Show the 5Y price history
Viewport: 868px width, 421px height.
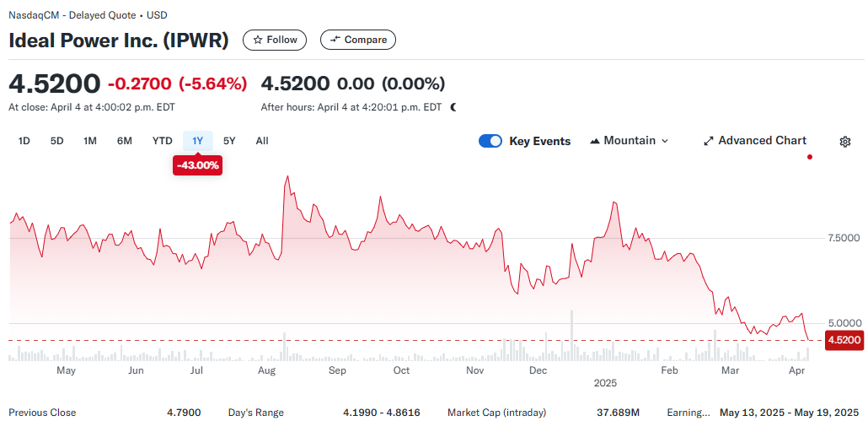(x=229, y=141)
